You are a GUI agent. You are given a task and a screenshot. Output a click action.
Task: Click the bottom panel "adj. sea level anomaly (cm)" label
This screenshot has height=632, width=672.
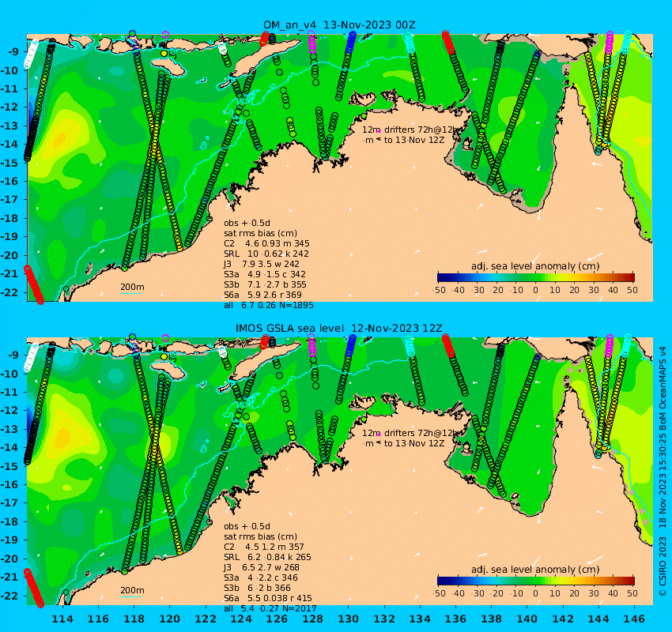535,570
